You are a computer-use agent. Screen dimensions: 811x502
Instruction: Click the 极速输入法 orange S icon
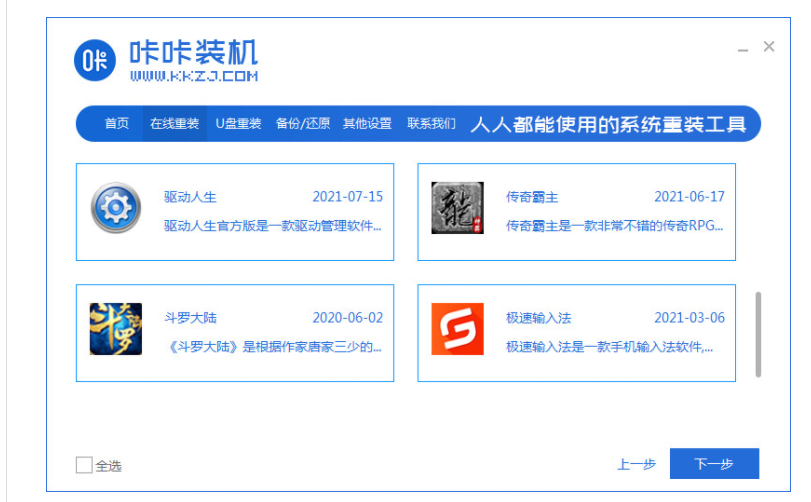click(x=457, y=329)
